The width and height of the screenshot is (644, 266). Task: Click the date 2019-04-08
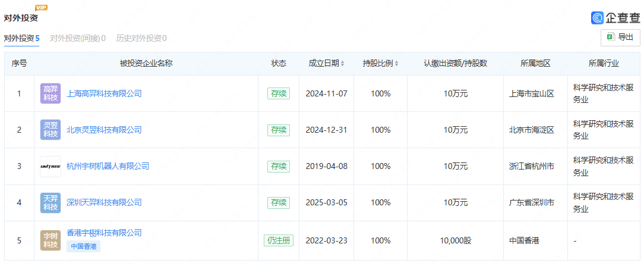(327, 167)
